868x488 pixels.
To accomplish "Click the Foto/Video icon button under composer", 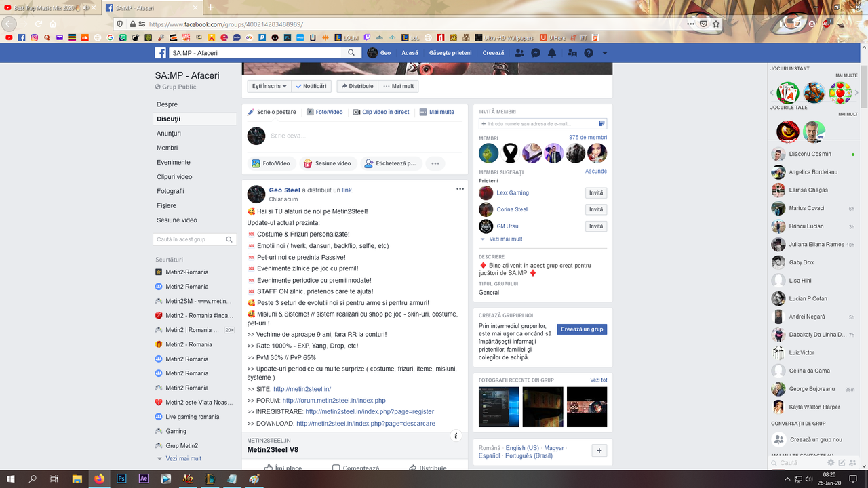I will pos(271,163).
